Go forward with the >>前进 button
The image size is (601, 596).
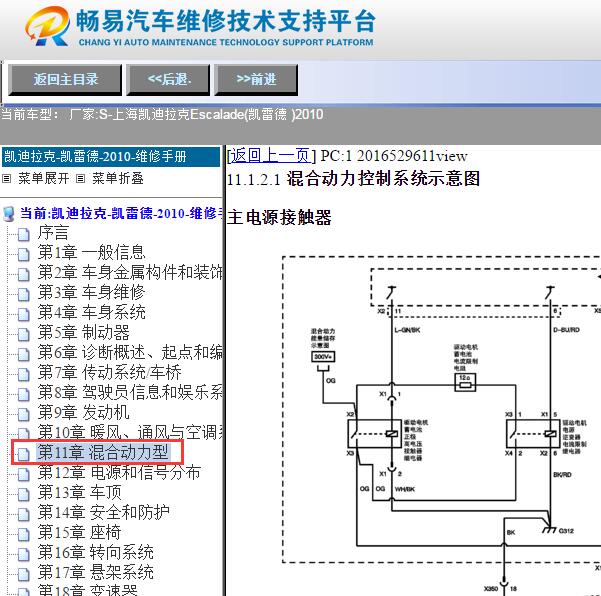(256, 80)
